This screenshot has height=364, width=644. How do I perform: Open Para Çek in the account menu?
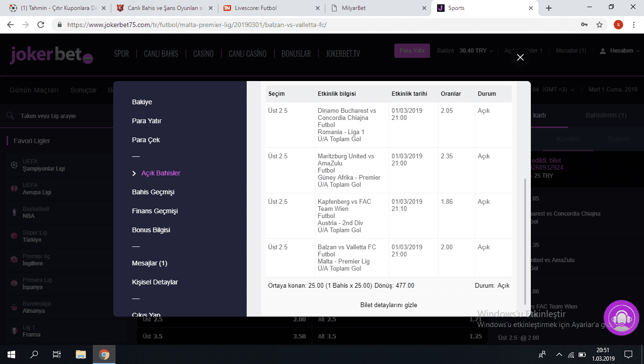[x=146, y=140]
